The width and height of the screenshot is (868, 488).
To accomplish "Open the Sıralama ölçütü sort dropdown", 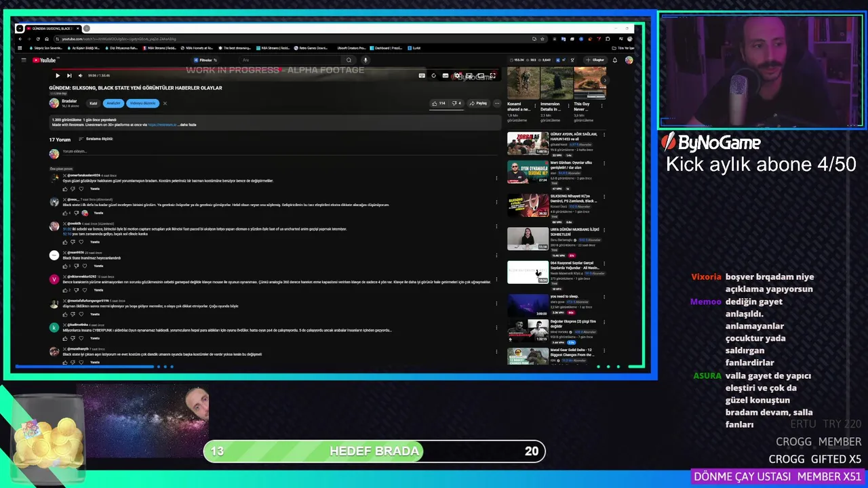I will 96,139.
